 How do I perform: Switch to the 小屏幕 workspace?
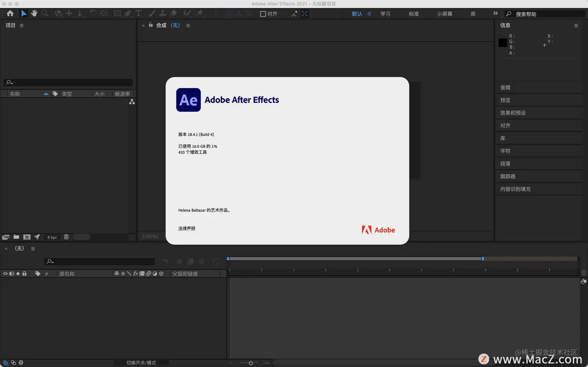(444, 14)
